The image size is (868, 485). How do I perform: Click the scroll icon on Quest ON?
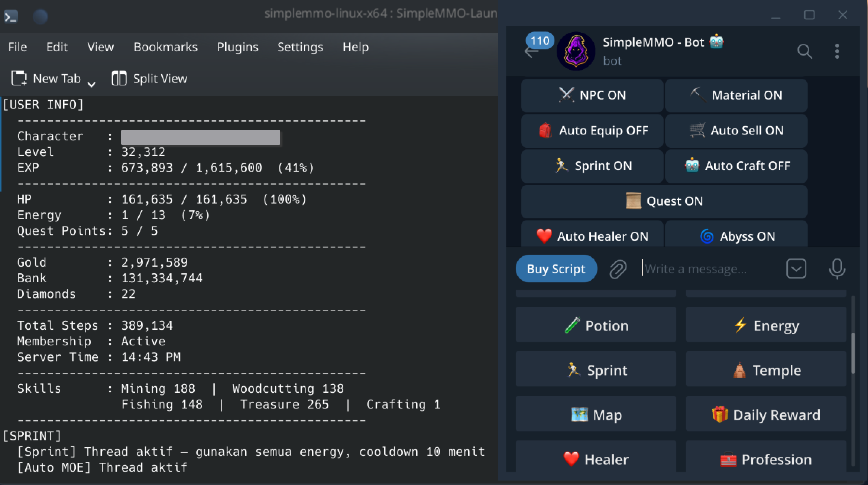[x=634, y=201]
